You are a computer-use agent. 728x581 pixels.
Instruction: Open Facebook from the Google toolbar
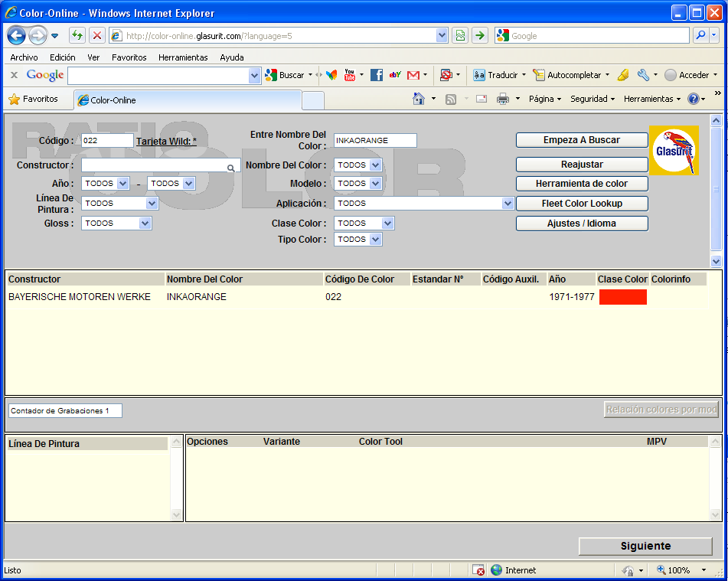pyautogui.click(x=376, y=75)
